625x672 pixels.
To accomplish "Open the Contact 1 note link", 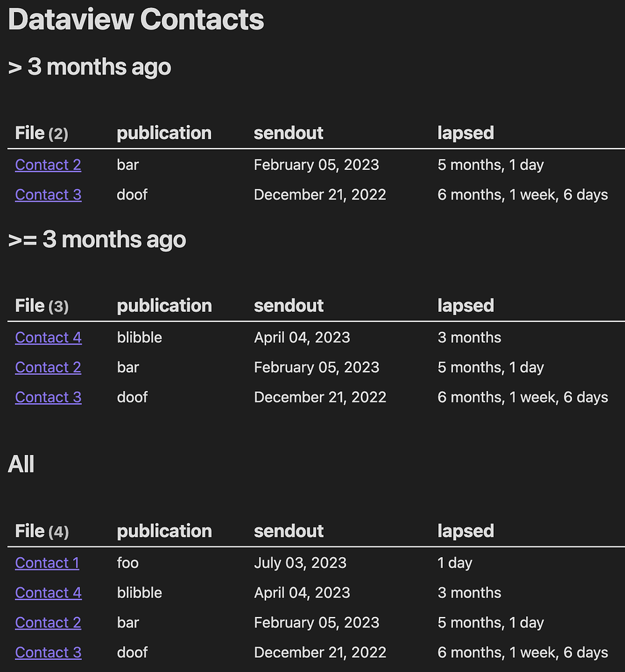I will (x=47, y=563).
